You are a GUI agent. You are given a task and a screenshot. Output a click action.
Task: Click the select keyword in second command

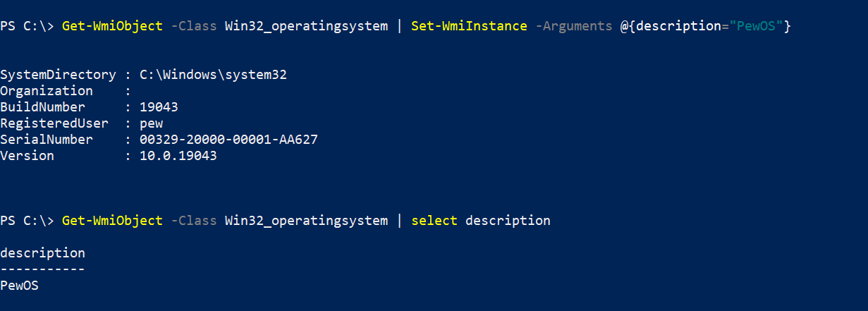click(434, 221)
